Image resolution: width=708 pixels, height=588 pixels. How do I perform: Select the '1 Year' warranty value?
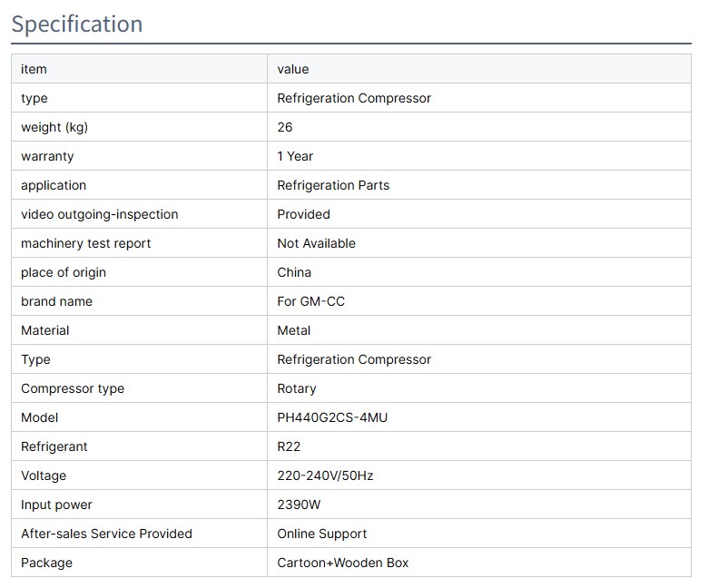(x=295, y=156)
